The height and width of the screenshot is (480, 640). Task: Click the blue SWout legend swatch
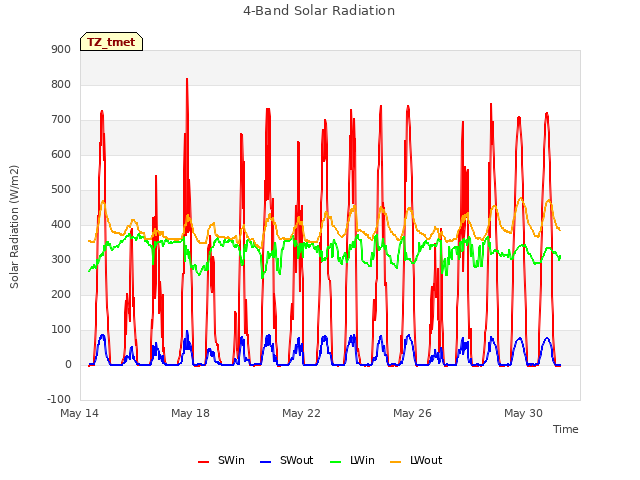[x=265, y=462]
